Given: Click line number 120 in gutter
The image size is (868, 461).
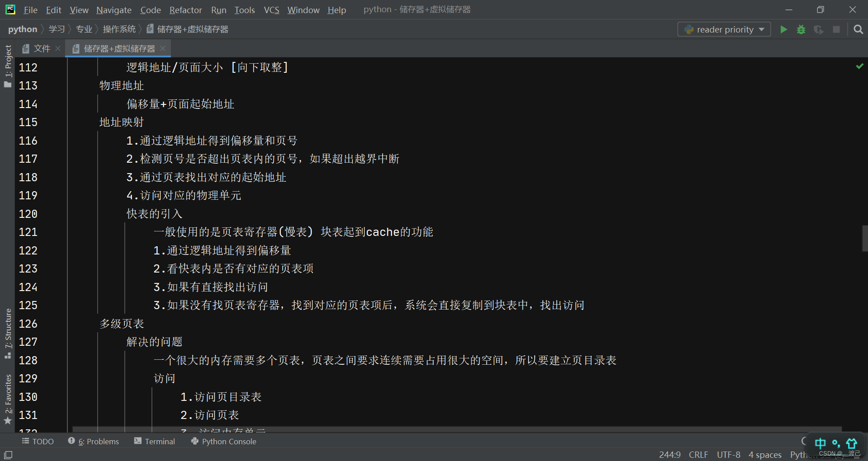Looking at the screenshot, I should coord(28,214).
